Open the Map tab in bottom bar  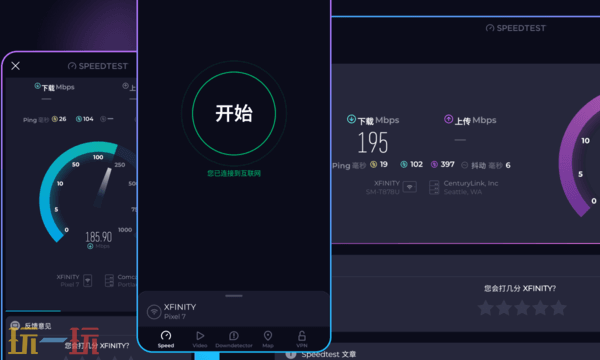[268, 339]
